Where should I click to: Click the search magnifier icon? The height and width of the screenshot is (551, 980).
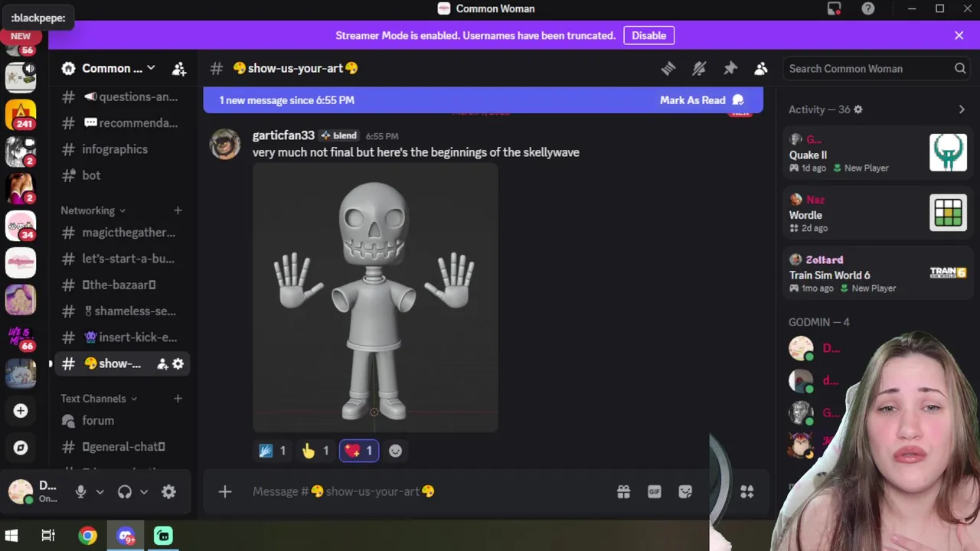pyautogui.click(x=960, y=68)
